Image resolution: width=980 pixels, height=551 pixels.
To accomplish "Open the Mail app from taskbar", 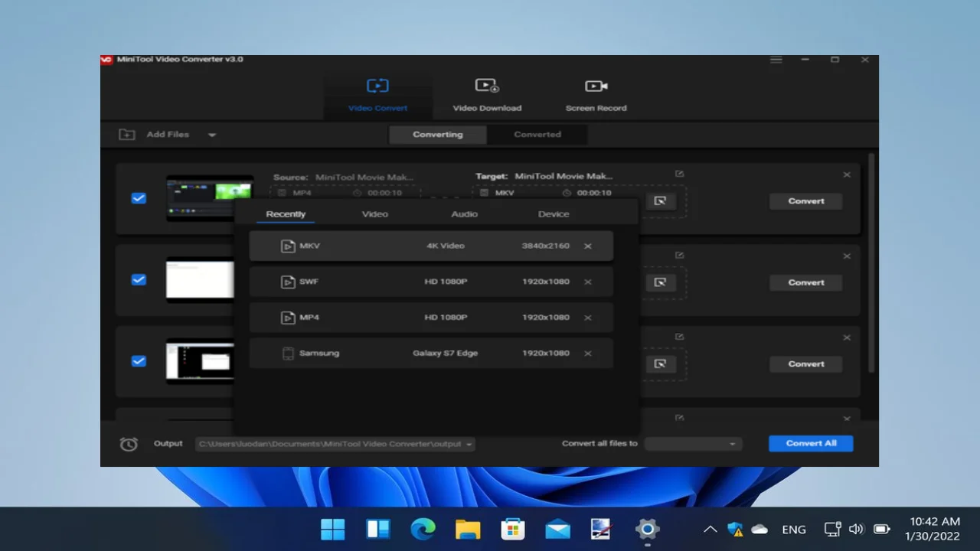I will tap(558, 529).
